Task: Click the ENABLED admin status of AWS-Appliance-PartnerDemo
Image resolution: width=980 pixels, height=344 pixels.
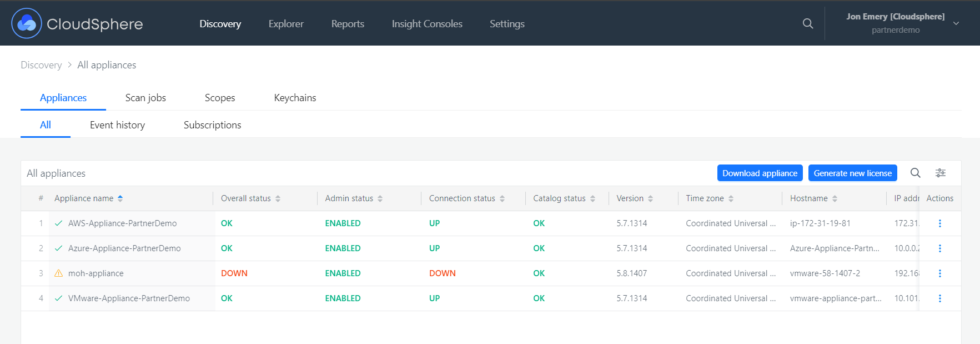Action: pos(343,223)
